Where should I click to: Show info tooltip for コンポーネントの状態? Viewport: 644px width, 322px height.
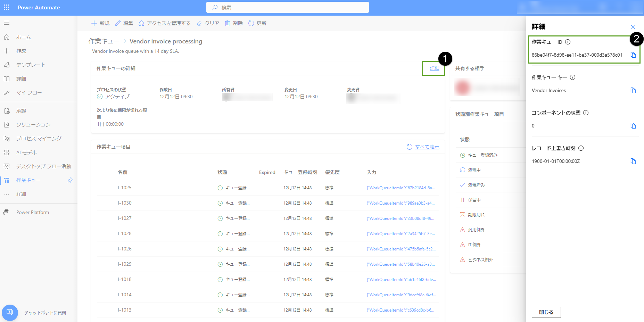586,113
